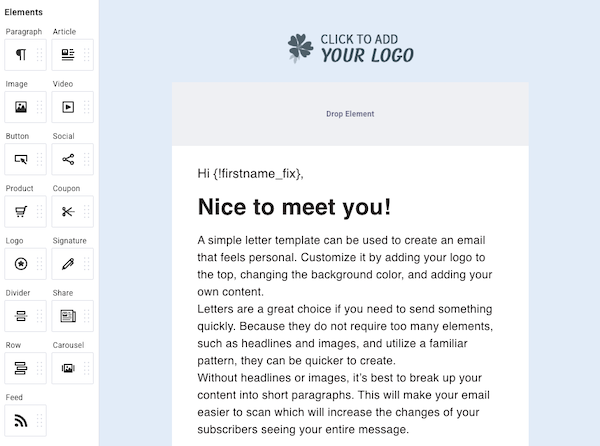Click the 'Click to add your logo' placeholder
600x446 pixels.
coord(350,47)
